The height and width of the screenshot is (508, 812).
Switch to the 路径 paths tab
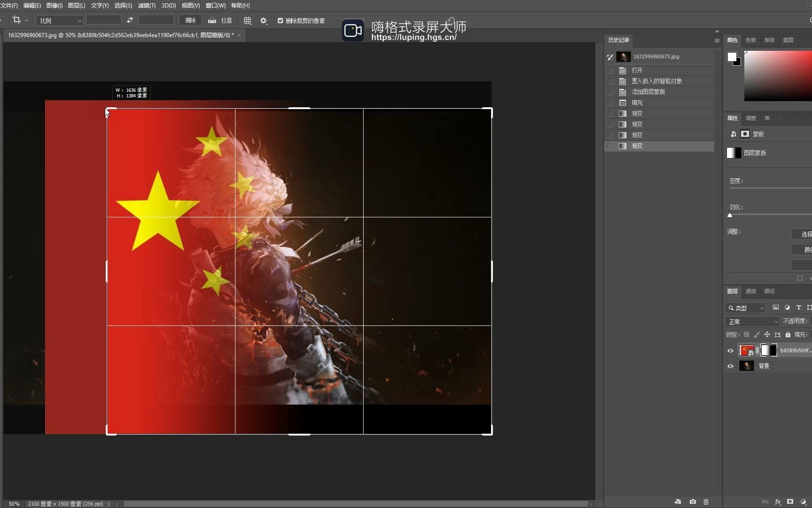tap(769, 291)
